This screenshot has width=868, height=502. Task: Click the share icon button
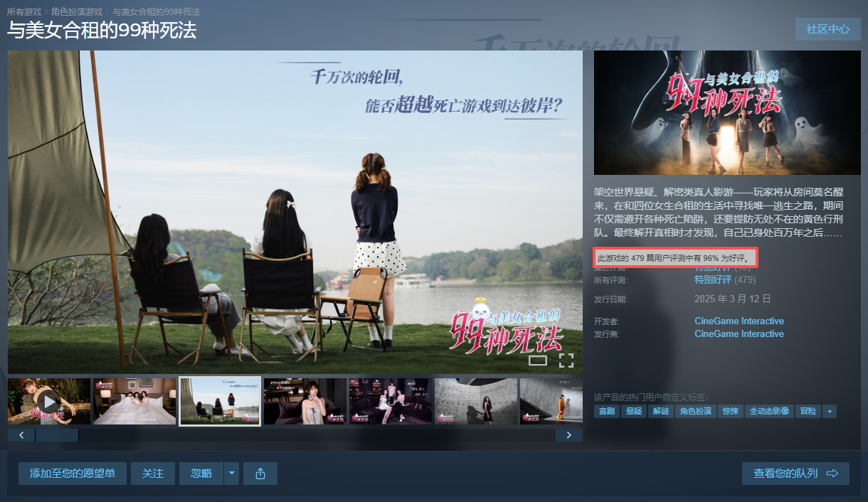tap(260, 474)
